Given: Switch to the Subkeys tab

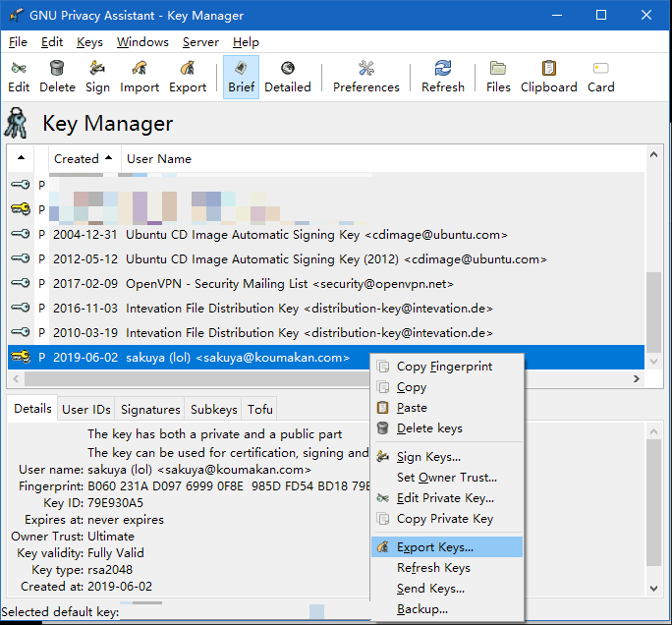Looking at the screenshot, I should [x=213, y=409].
